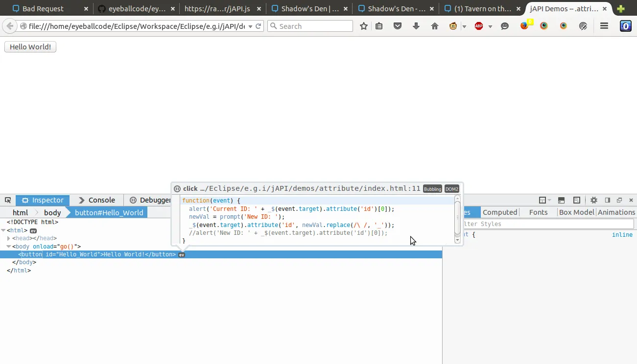Click the DOM2 badge in event popup

pos(452,189)
